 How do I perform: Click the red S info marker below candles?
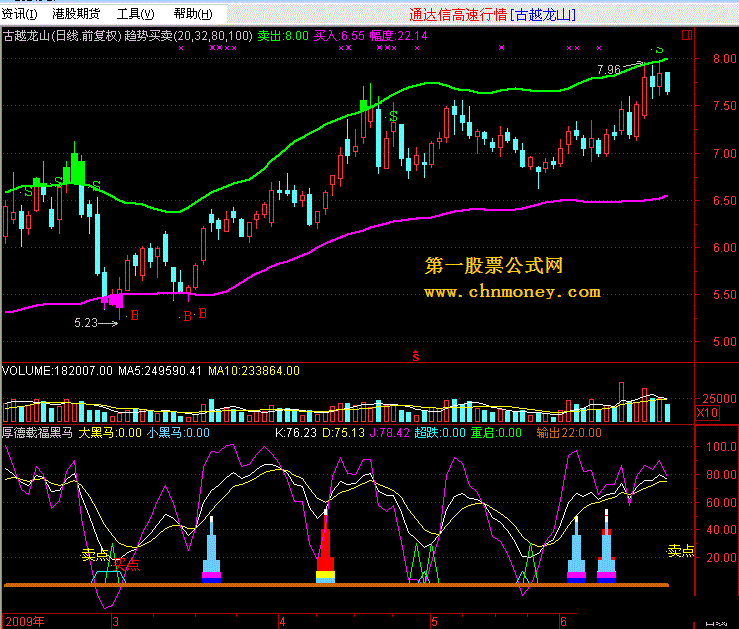[416, 356]
